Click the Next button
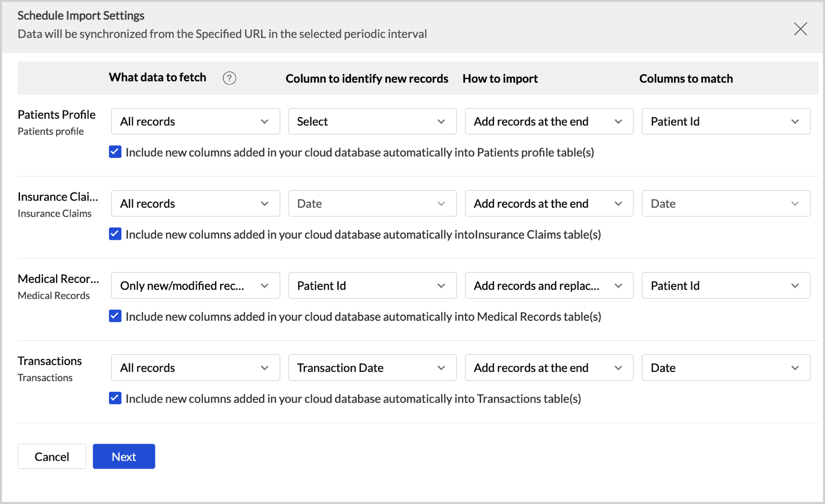 coord(124,457)
